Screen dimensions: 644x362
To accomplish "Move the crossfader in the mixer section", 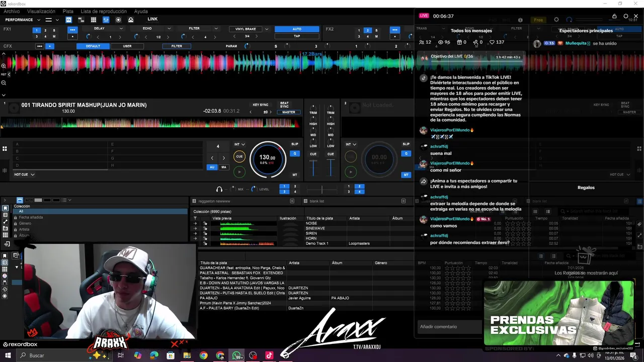I will pos(322,190).
